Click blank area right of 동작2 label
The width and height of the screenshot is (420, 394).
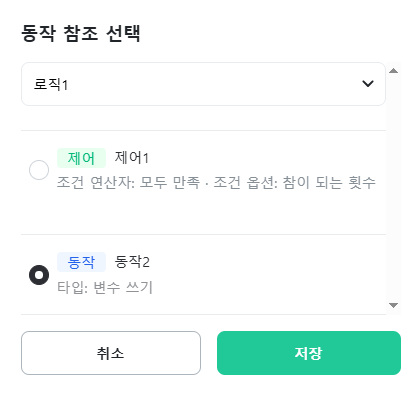coord(267,262)
